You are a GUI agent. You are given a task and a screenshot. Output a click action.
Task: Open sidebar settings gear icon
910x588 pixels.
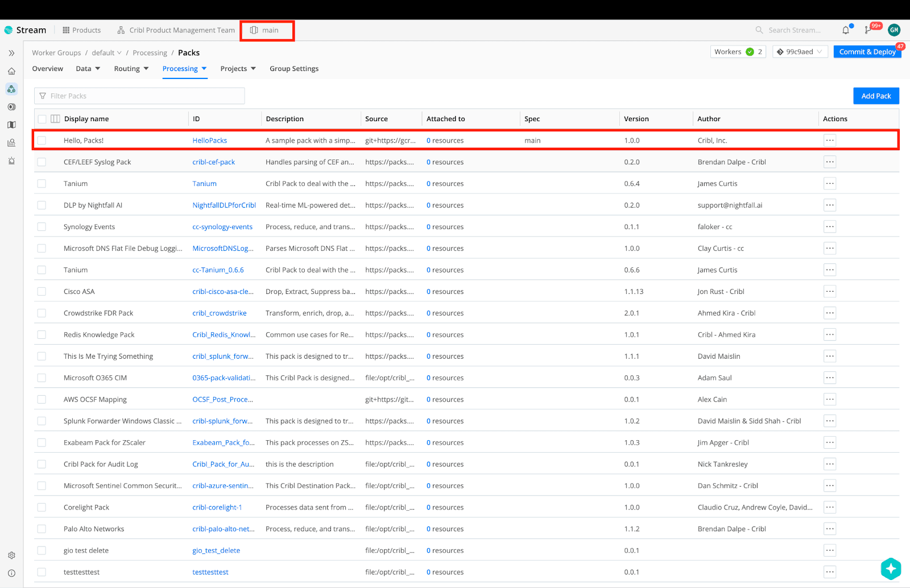click(x=11, y=556)
